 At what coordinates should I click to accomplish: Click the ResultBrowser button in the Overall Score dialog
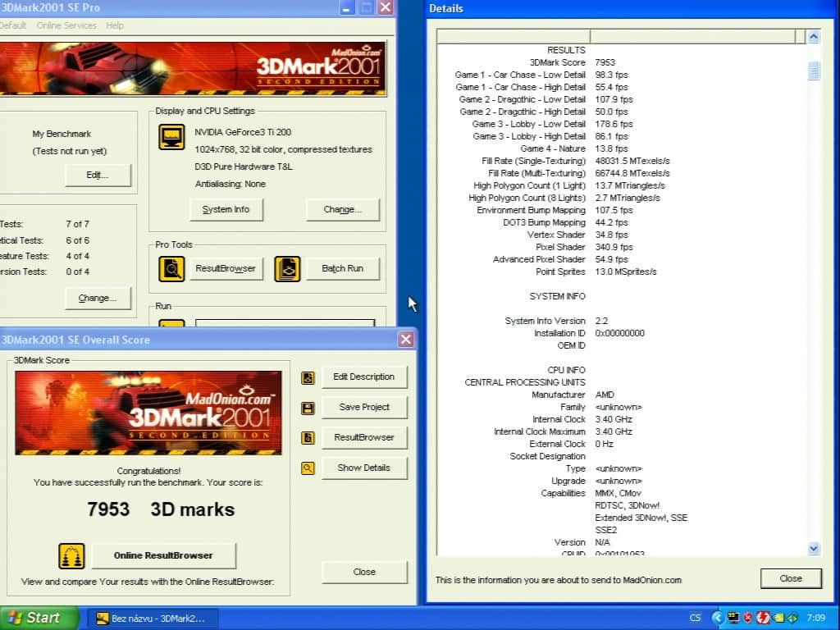[x=363, y=438]
